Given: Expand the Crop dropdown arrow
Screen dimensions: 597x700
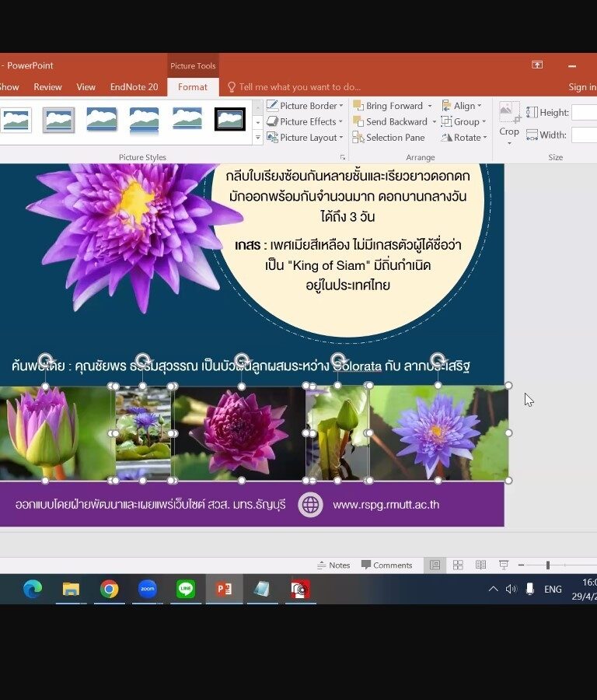Looking at the screenshot, I should point(509,143).
